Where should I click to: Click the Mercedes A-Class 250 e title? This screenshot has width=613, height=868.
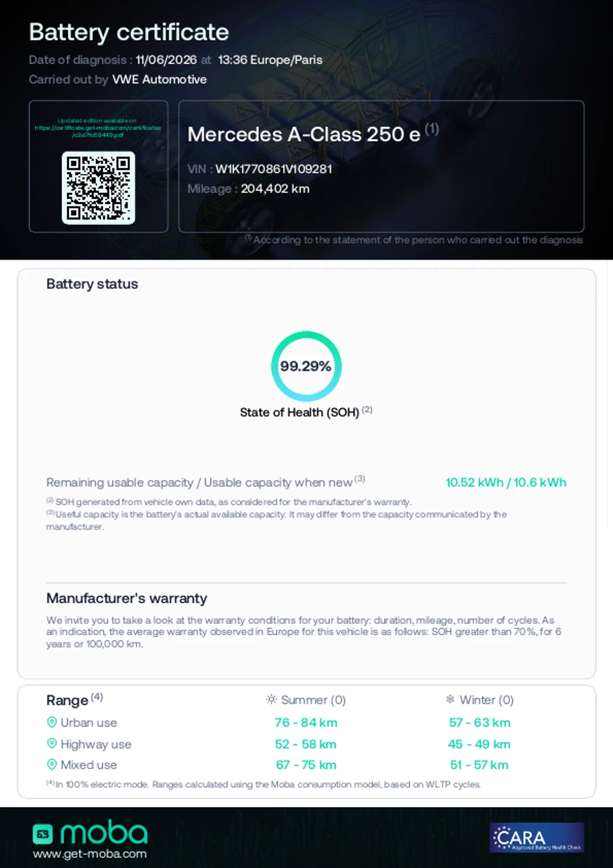pyautogui.click(x=304, y=134)
